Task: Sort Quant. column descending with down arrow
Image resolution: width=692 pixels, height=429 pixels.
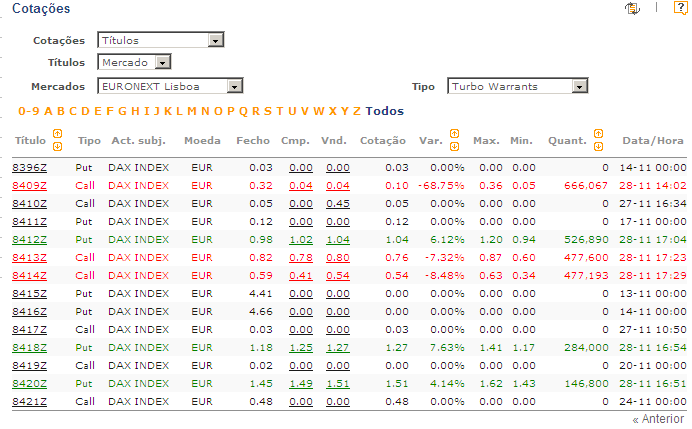Action: 598,147
